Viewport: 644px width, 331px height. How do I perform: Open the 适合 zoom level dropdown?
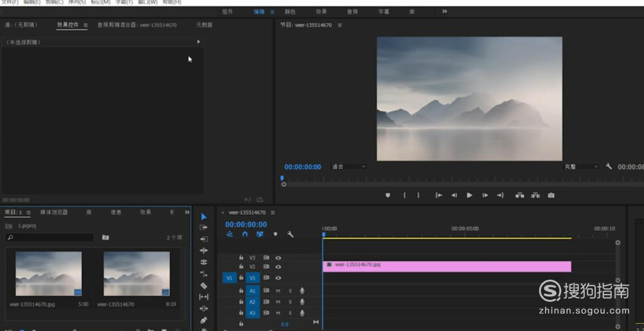(349, 167)
